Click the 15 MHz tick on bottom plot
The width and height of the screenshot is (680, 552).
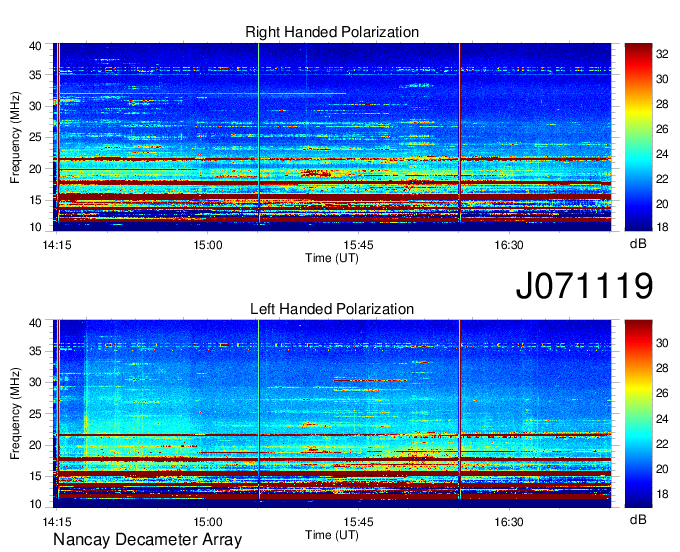[x=35, y=476]
